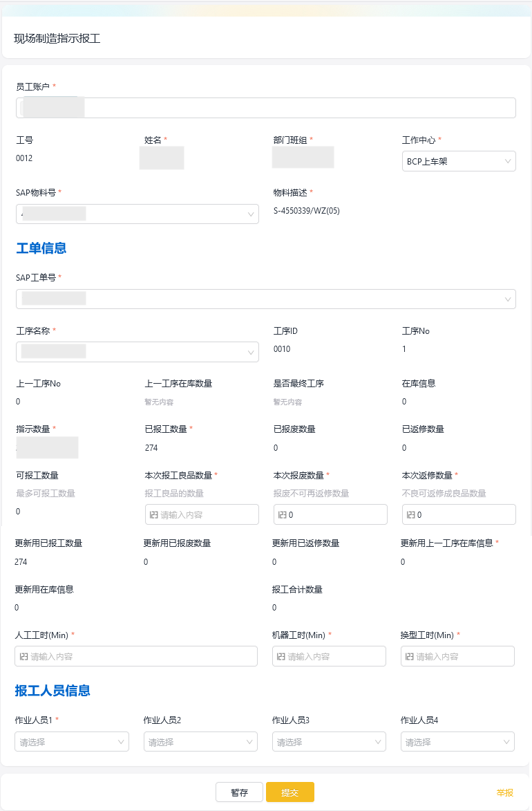Image resolution: width=532 pixels, height=811 pixels.
Task: Click the 是否最终工序 label
Action: pyautogui.click(x=299, y=383)
